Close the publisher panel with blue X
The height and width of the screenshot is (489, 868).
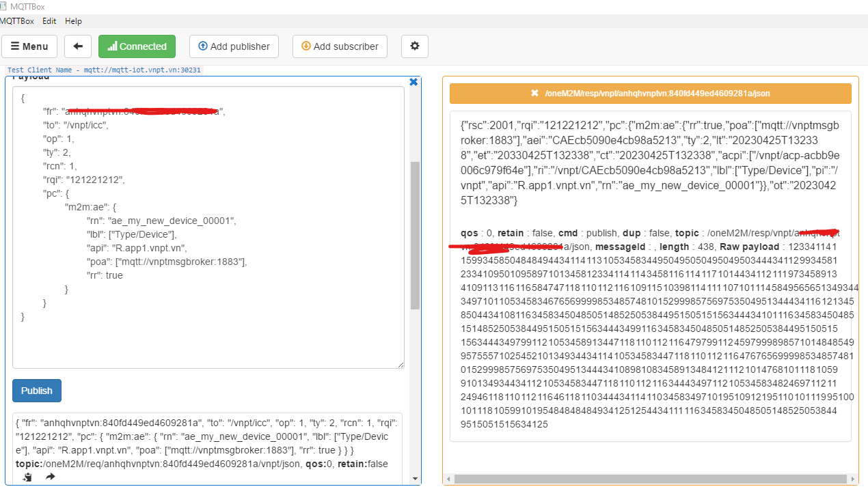coord(413,82)
